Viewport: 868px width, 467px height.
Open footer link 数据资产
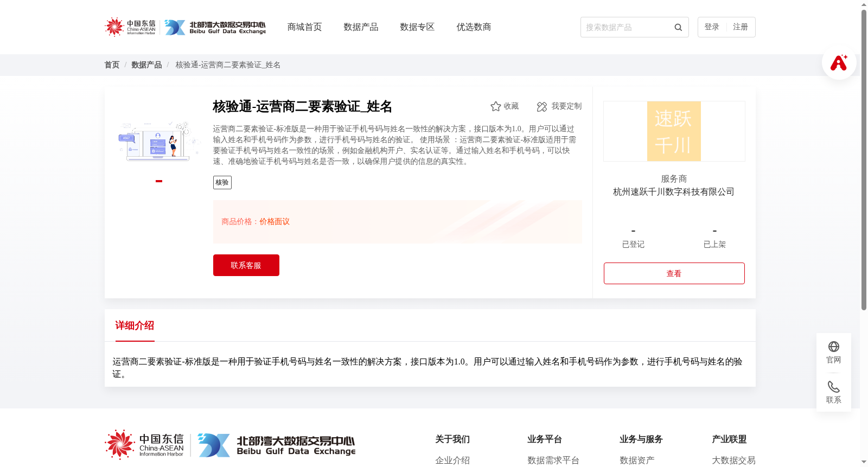pos(637,460)
